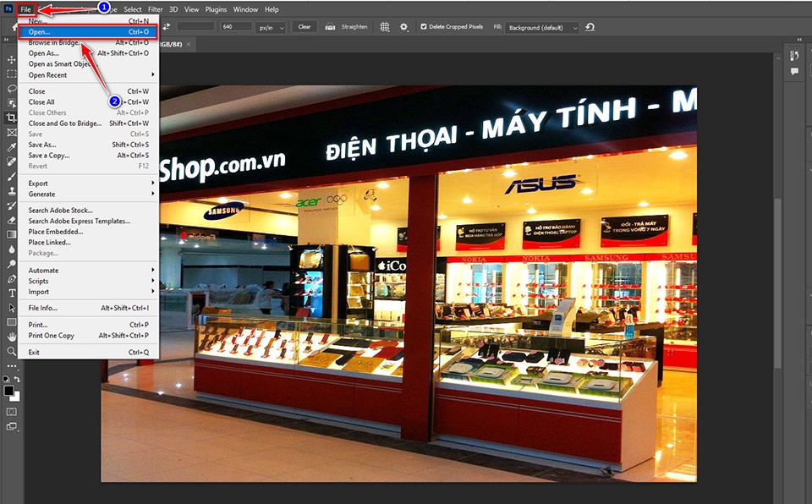Select the Object Selection tool

pyautogui.click(x=11, y=103)
